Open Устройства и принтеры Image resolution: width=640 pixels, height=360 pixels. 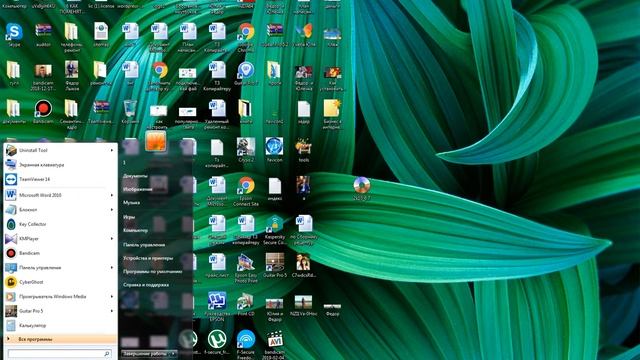point(148,258)
